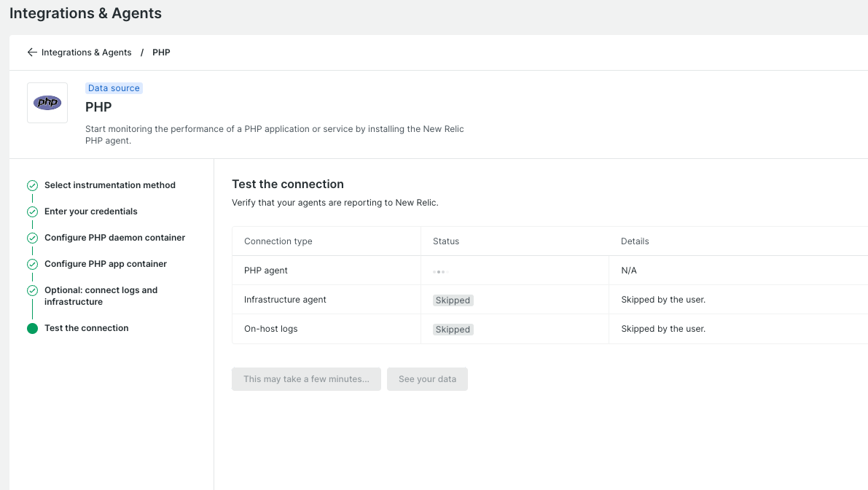Go to Enter your credentials step
Viewport: 868px width, 490px height.
[x=91, y=211]
